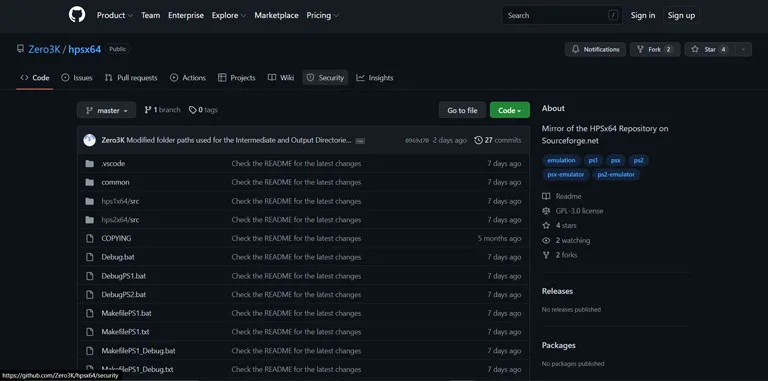Image resolution: width=768 pixels, height=381 pixels.
Task: Open the Zero3K owner profile link
Action: coord(44,49)
